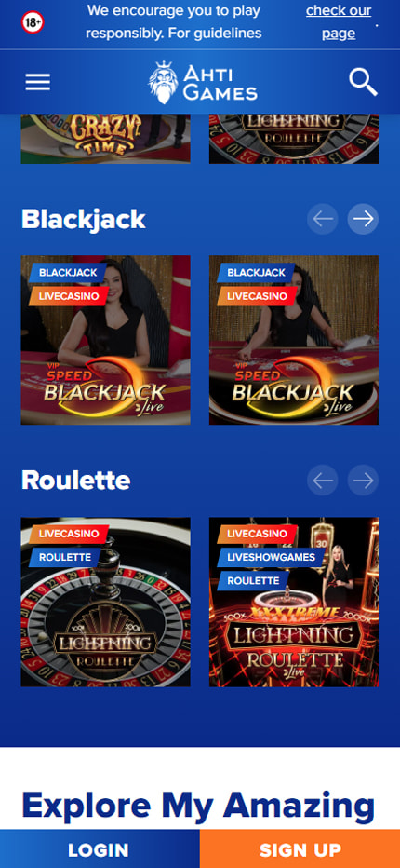
Task: Create account with SIGN UP button
Action: [x=300, y=848]
